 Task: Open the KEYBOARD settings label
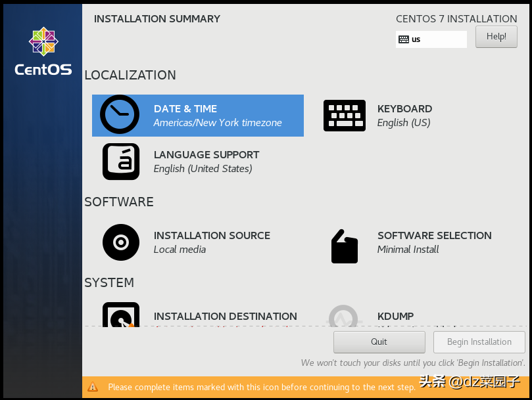point(405,109)
